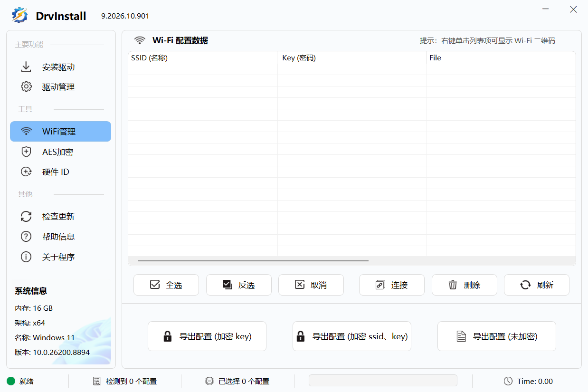Click the horizontal scrollbar under the Wi-Fi list
This screenshot has height=392, width=588.
click(x=253, y=261)
